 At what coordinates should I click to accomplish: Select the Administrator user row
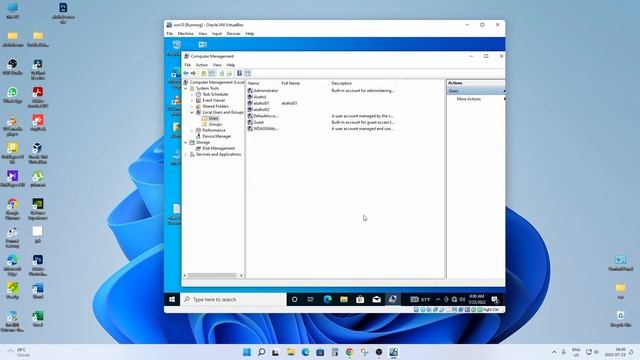pos(321,91)
